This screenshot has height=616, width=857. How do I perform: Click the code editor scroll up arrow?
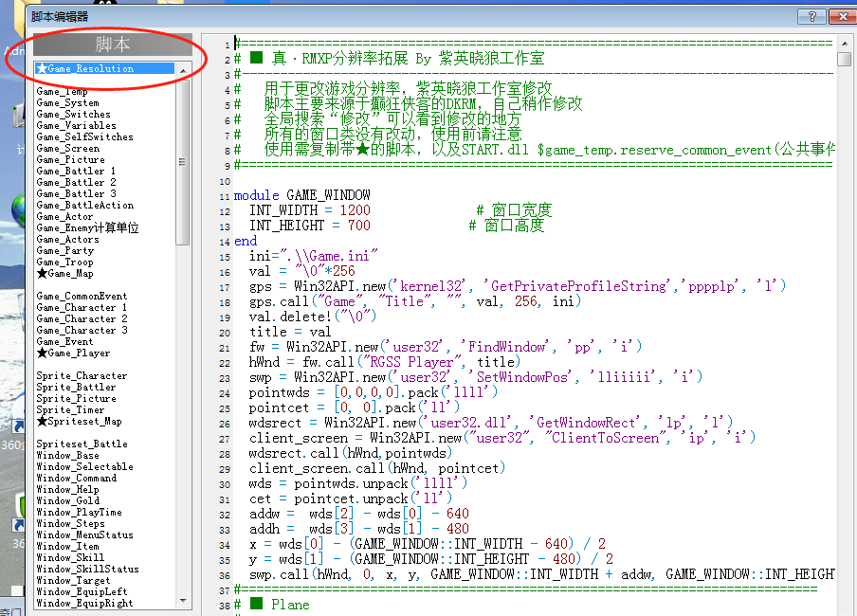click(x=845, y=43)
